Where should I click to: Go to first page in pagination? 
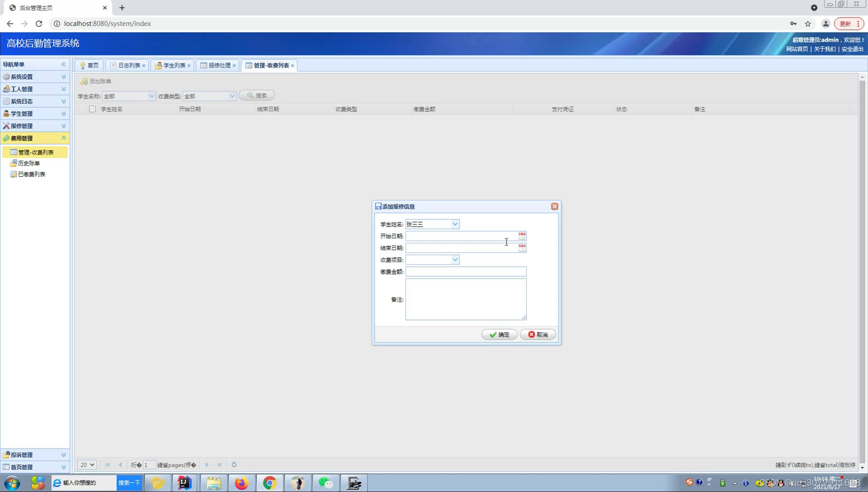(108, 465)
